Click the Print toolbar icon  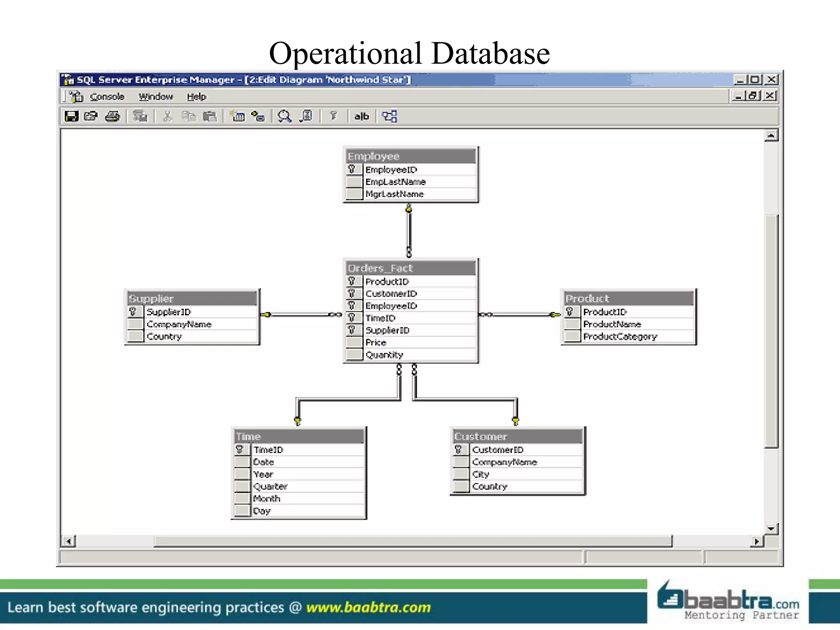112,116
